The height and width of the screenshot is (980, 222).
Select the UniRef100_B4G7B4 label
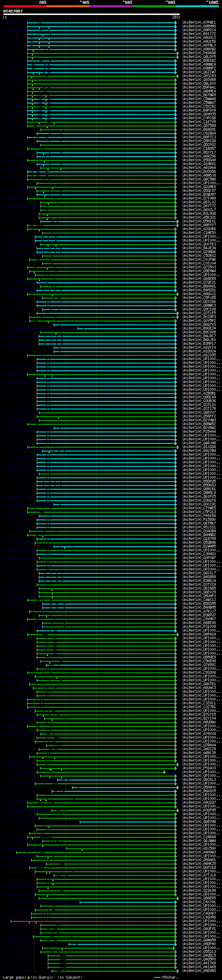[x=199, y=451]
